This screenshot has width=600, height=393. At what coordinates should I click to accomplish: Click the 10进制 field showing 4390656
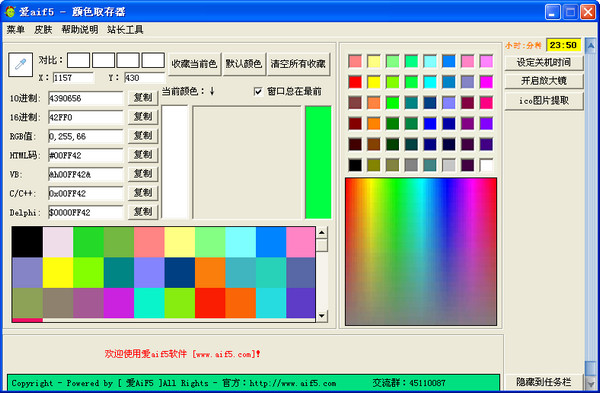coord(86,98)
